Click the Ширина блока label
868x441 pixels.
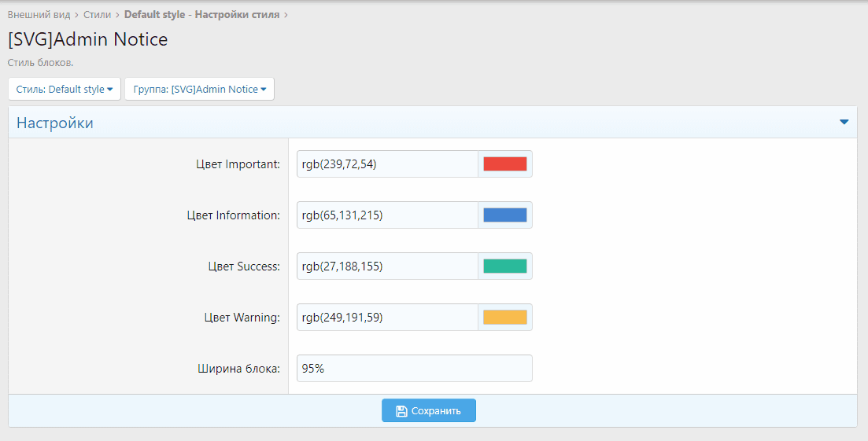238,369
